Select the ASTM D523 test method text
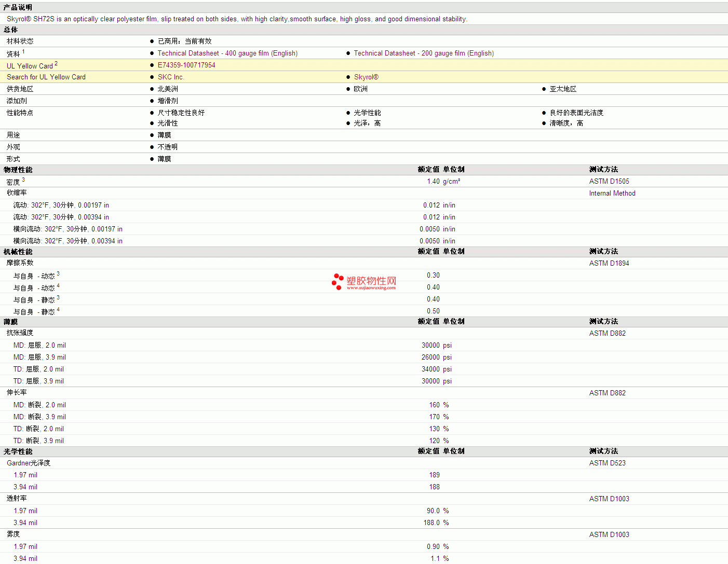 click(608, 463)
